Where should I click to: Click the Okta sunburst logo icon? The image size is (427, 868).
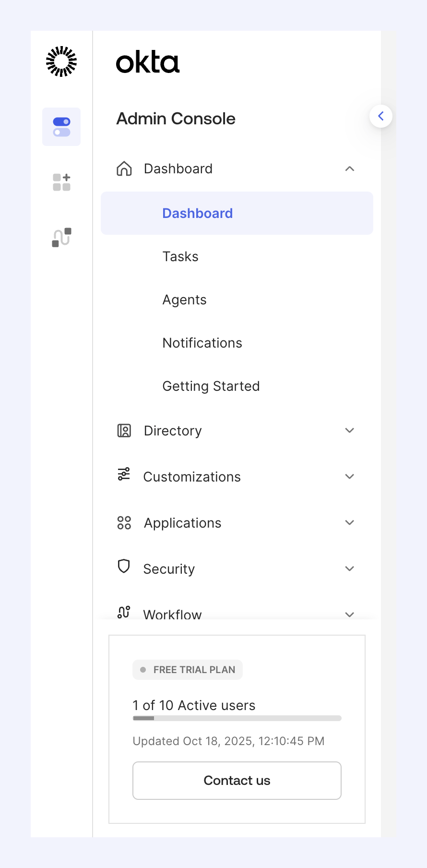click(61, 61)
